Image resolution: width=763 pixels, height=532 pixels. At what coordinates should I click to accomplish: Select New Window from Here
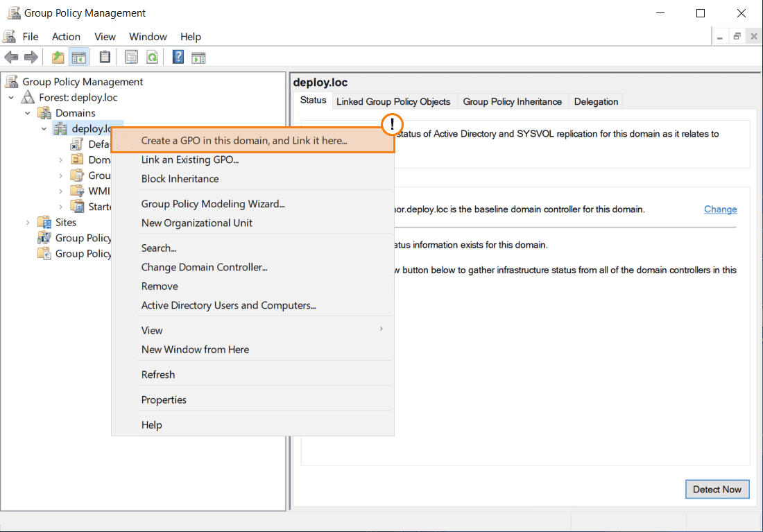click(252, 350)
